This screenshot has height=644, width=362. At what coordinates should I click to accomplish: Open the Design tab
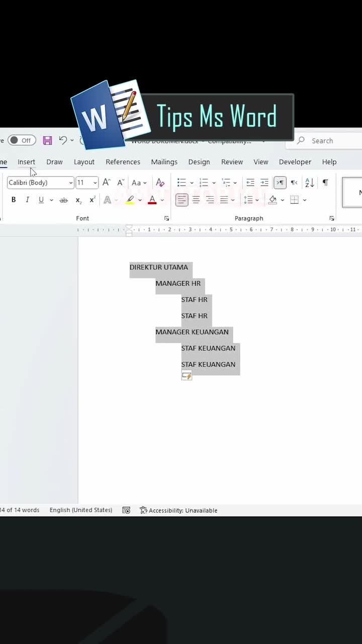(x=199, y=162)
